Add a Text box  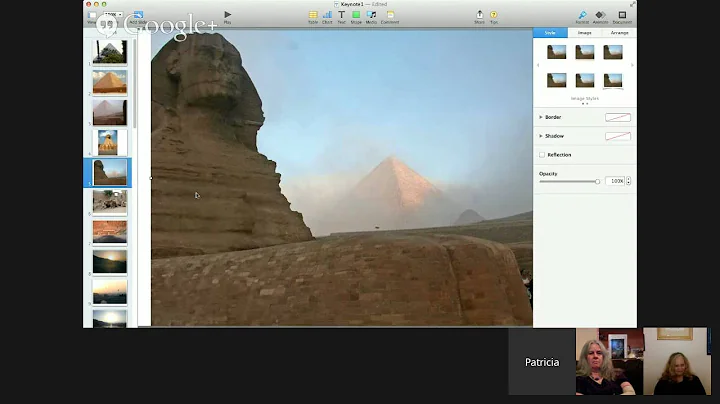click(x=341, y=17)
